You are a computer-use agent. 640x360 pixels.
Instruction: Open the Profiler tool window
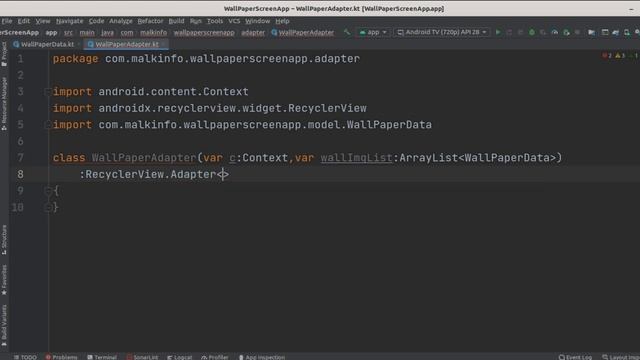(215, 357)
